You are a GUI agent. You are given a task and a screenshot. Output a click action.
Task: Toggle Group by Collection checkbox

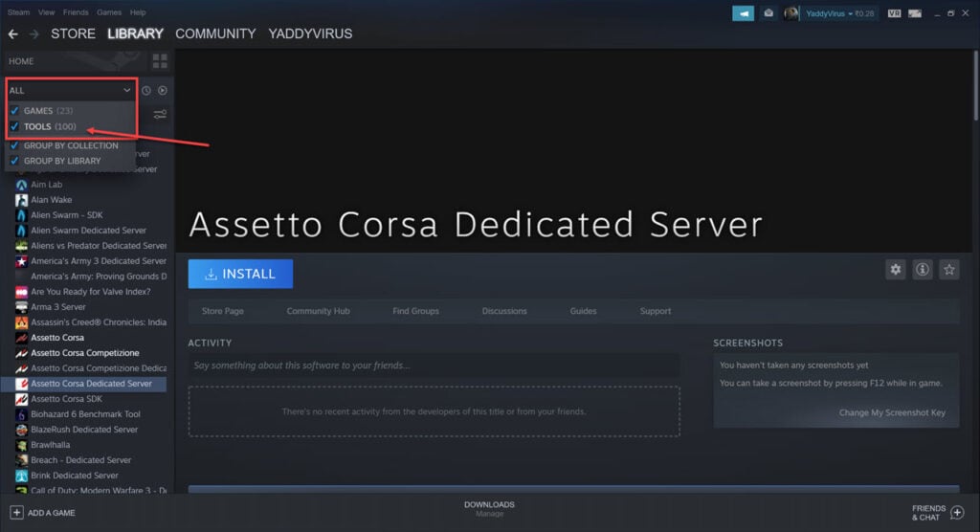point(14,145)
